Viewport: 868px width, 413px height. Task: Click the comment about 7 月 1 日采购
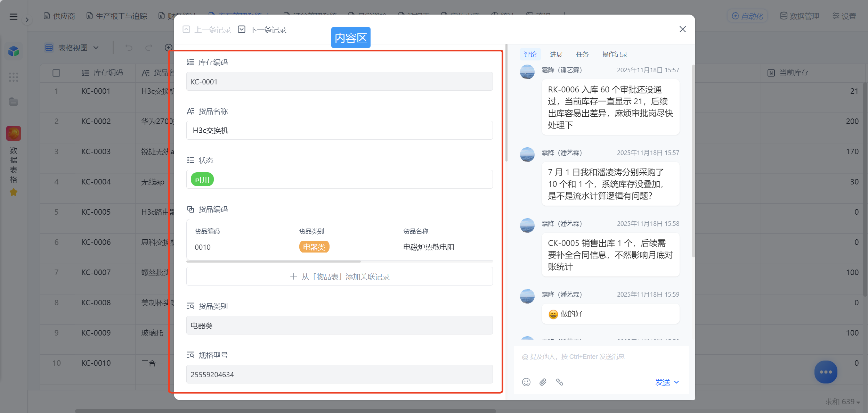pos(610,184)
